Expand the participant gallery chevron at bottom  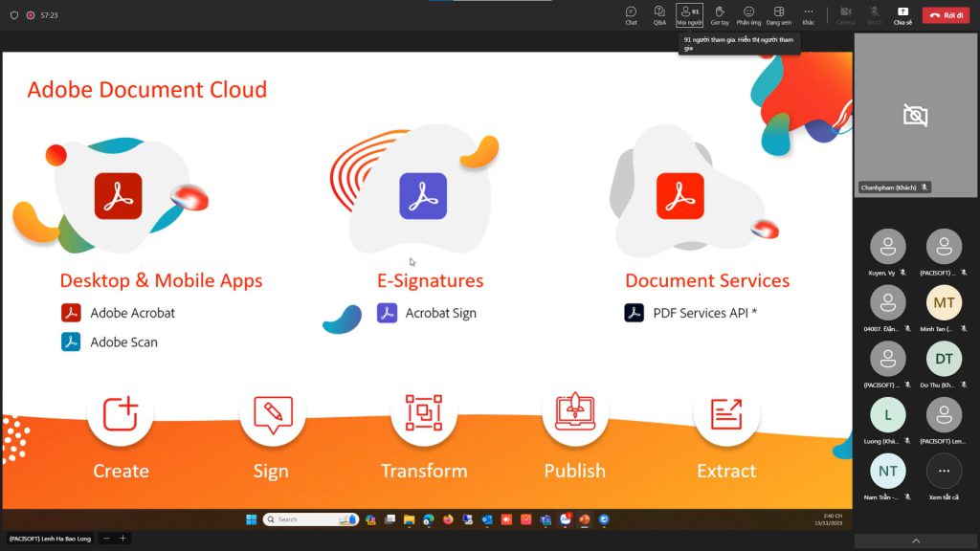point(916,541)
